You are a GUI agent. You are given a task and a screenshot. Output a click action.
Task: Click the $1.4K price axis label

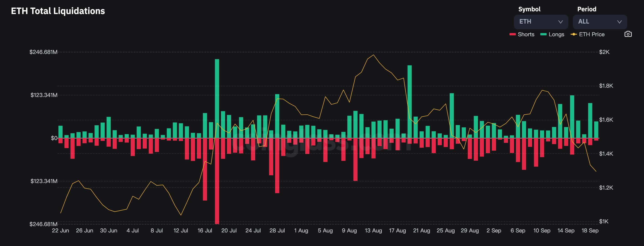coord(606,154)
